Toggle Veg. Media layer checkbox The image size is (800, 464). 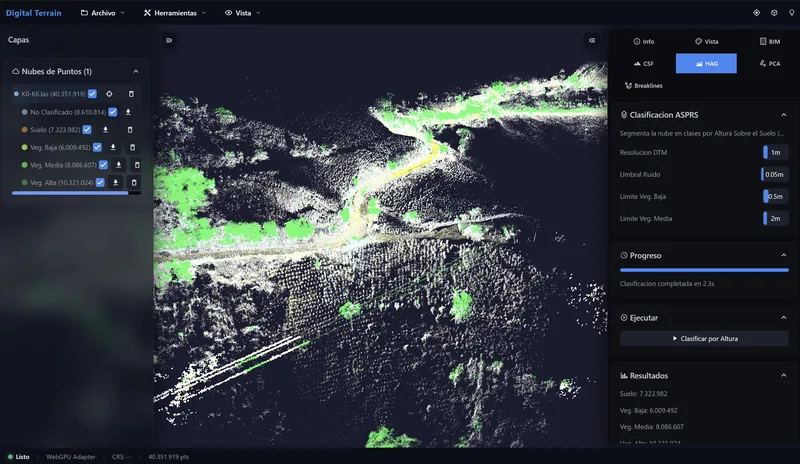pyautogui.click(x=103, y=165)
